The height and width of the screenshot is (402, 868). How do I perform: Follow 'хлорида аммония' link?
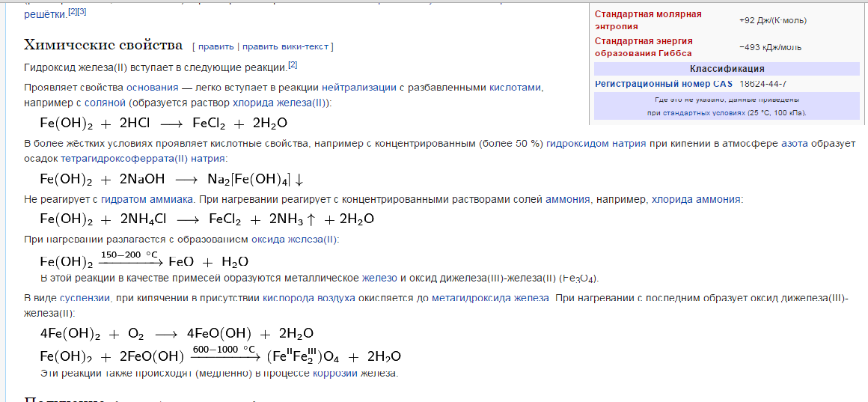[696, 199]
